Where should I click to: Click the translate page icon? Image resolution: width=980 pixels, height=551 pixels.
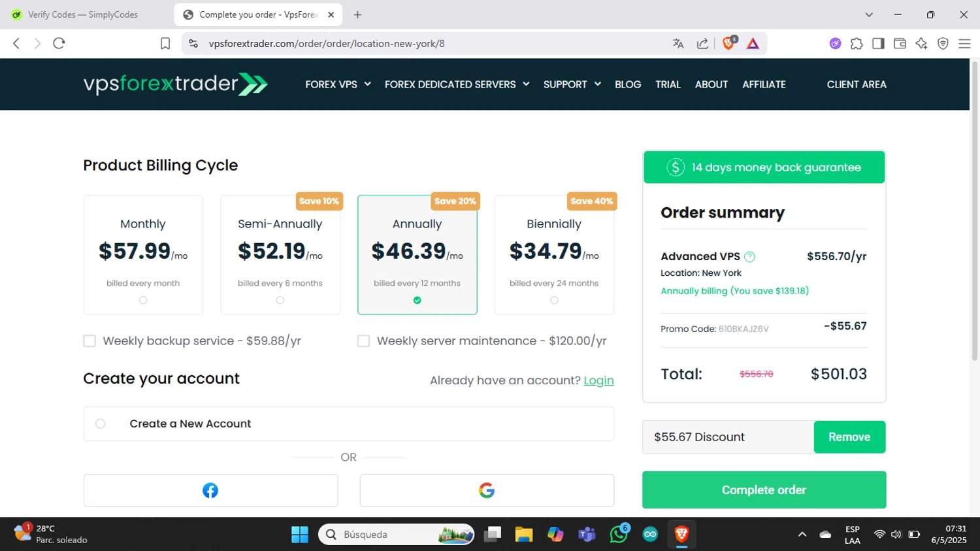coord(678,43)
